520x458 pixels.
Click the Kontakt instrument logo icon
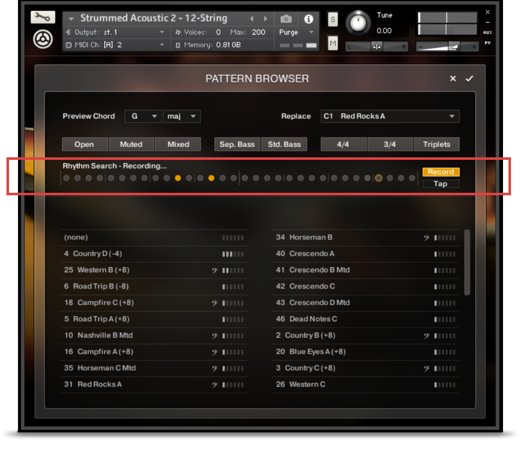[x=43, y=39]
